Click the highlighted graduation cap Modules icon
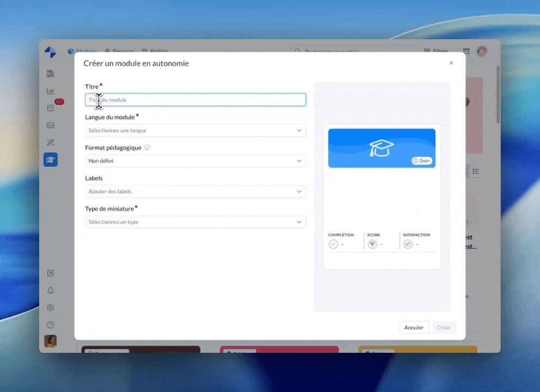 (x=50, y=160)
